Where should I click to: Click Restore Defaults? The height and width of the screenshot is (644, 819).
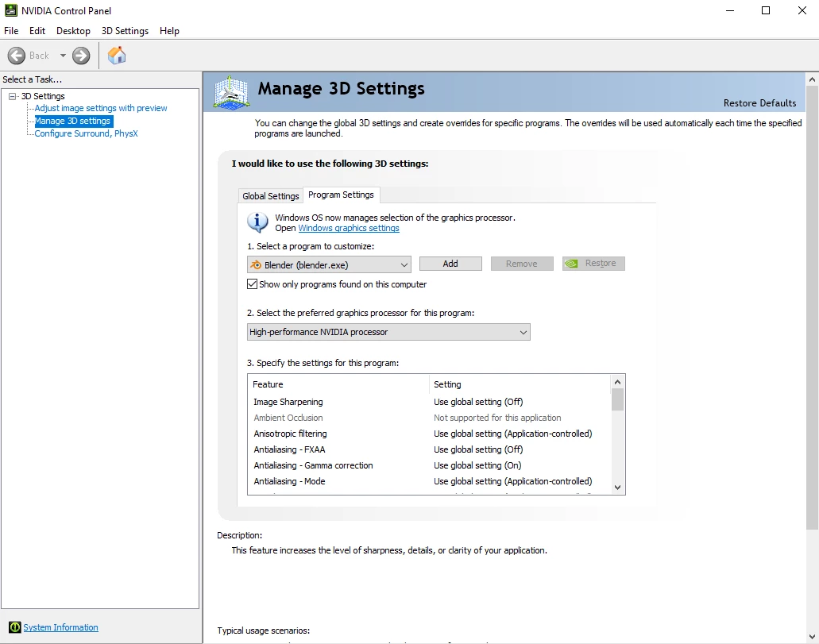click(759, 103)
